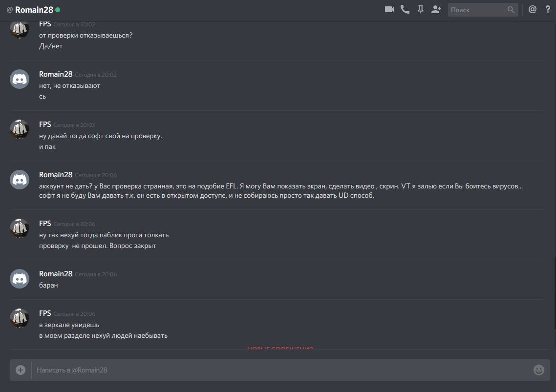Click Romain28 username in header

[x=34, y=10]
